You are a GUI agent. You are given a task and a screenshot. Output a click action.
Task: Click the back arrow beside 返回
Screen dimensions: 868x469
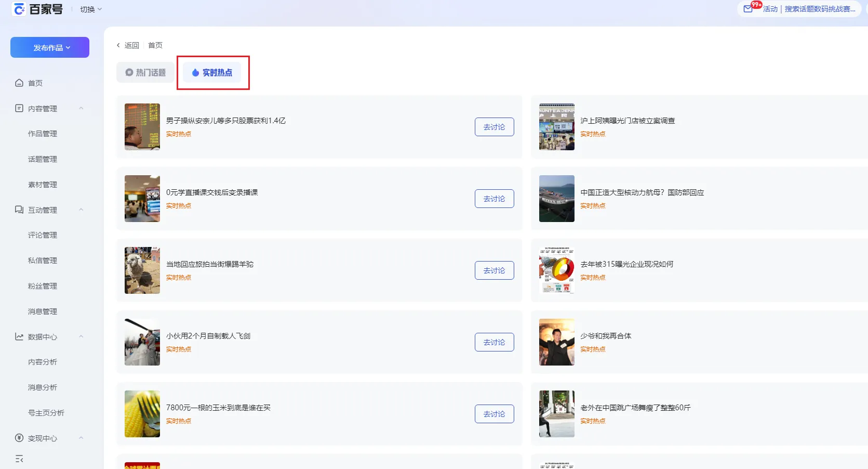[118, 45]
